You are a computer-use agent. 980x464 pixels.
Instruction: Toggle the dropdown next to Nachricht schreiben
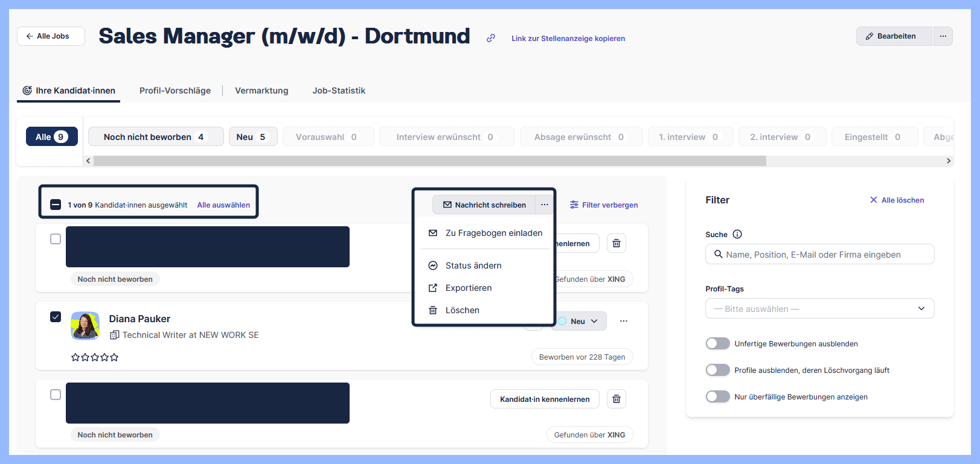tap(544, 205)
